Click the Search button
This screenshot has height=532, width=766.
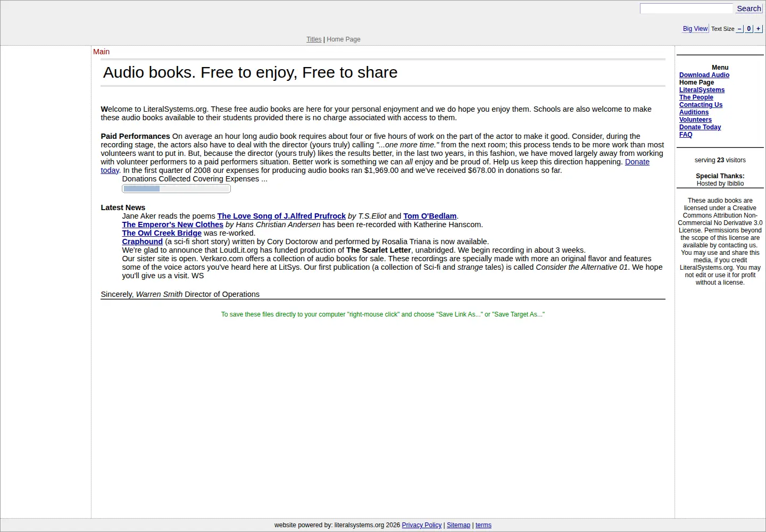coord(748,9)
